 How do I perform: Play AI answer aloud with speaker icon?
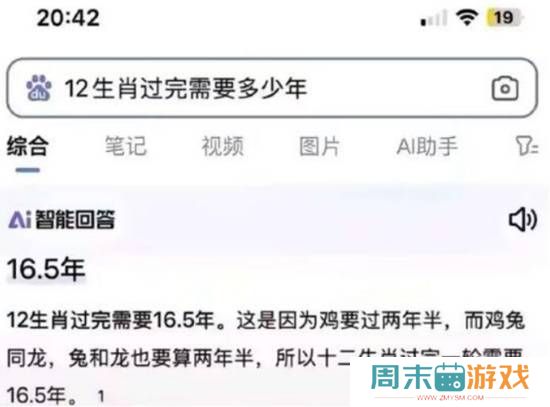(x=523, y=220)
